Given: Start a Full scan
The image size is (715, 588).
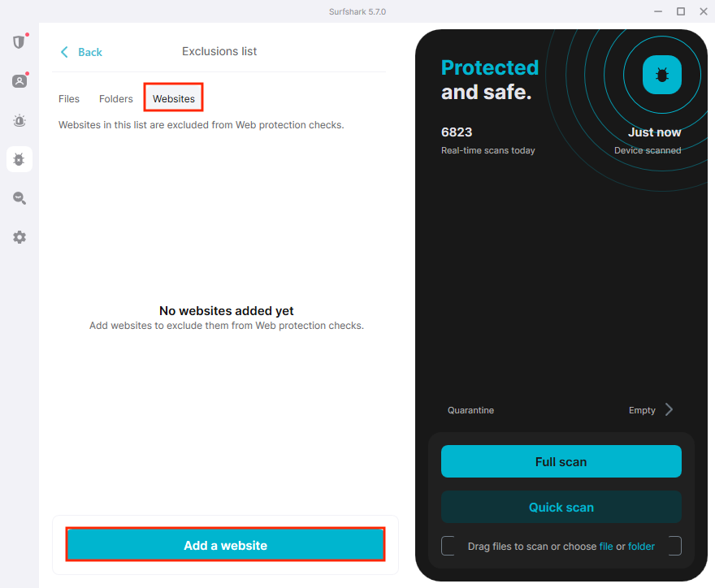Looking at the screenshot, I should (x=561, y=461).
